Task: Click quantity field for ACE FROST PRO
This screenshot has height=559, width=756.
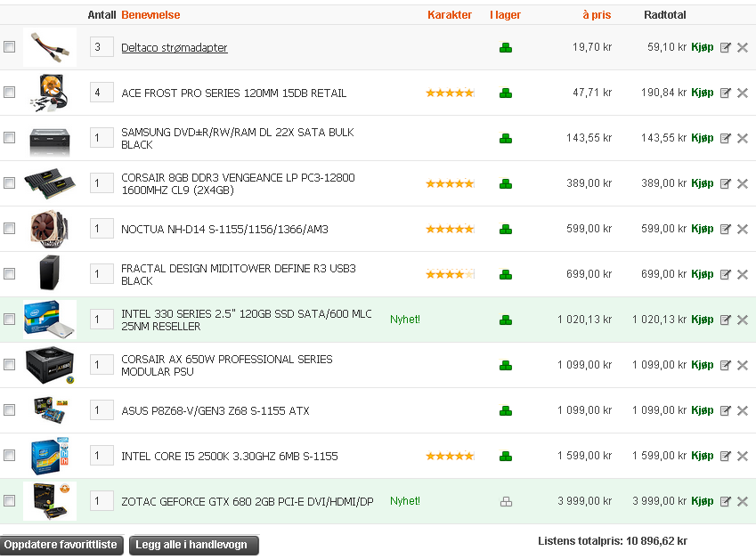Action: [x=102, y=92]
